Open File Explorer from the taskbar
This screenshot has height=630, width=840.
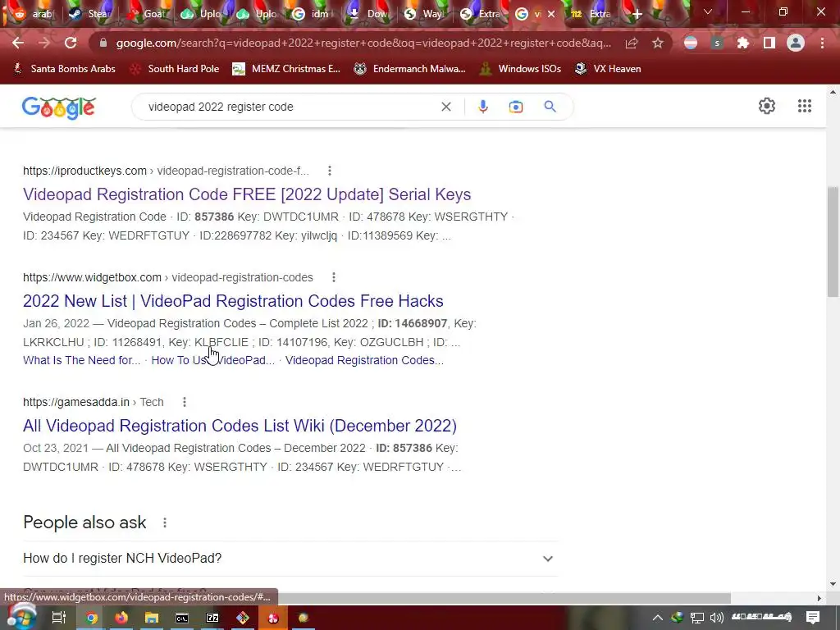click(x=152, y=618)
